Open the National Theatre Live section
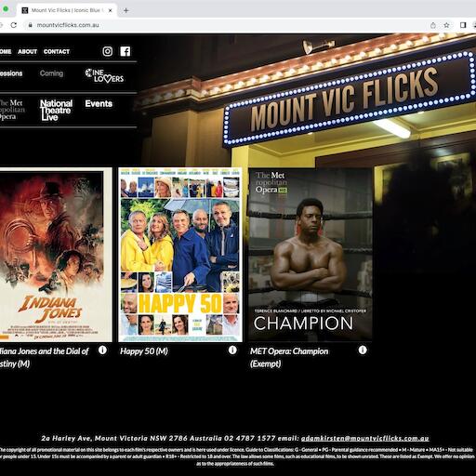 click(x=56, y=110)
